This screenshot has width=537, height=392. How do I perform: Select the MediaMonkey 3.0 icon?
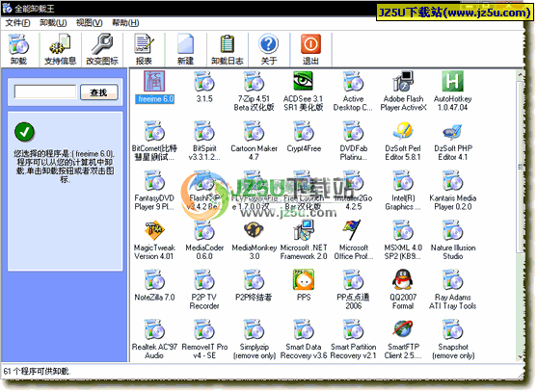coord(254,230)
